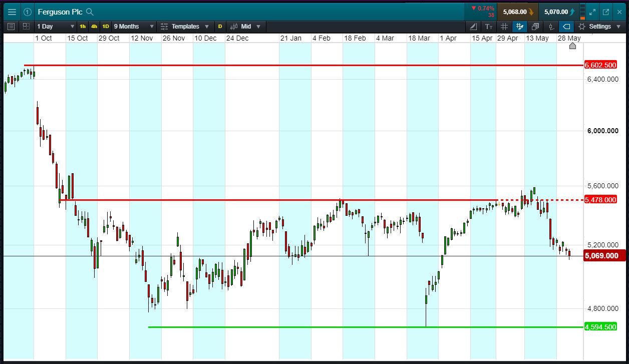Image resolution: width=629 pixels, height=364 pixels.
Task: Click the yellow D default template button
Action: 220,26
